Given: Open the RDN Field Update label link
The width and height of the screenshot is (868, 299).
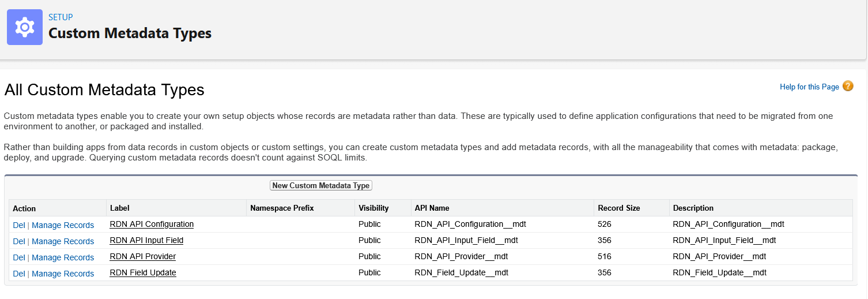Looking at the screenshot, I should (x=142, y=272).
